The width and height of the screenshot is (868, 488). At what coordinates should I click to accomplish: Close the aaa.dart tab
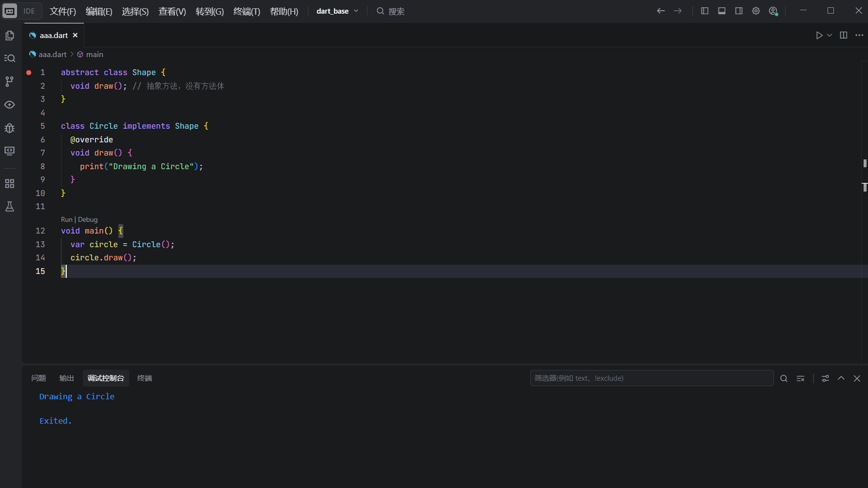tap(75, 35)
